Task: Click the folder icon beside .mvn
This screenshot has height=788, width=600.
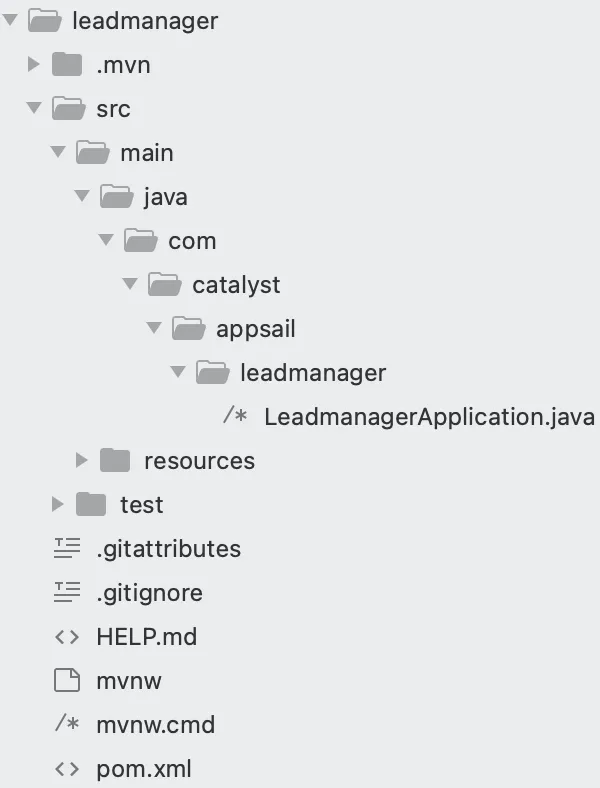Action: tap(67, 65)
